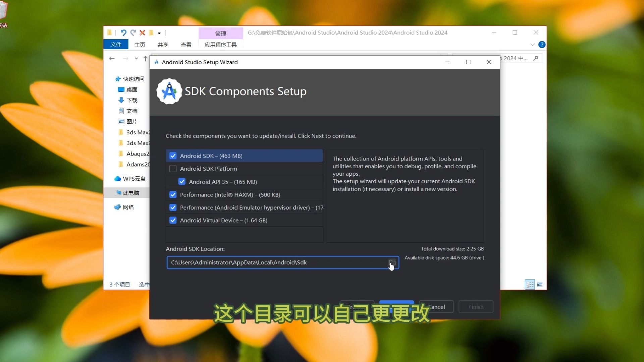Switch Explorer to details view icon

(x=530, y=285)
